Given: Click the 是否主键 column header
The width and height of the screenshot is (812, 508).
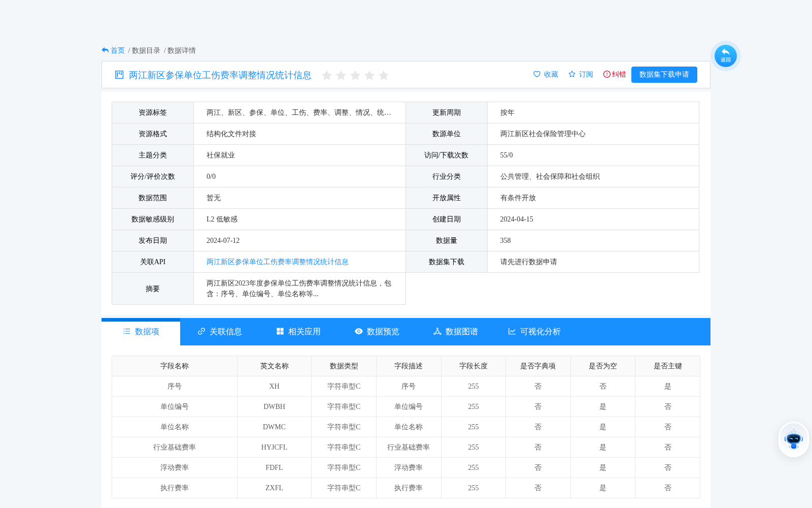Looking at the screenshot, I should pyautogui.click(x=668, y=366).
